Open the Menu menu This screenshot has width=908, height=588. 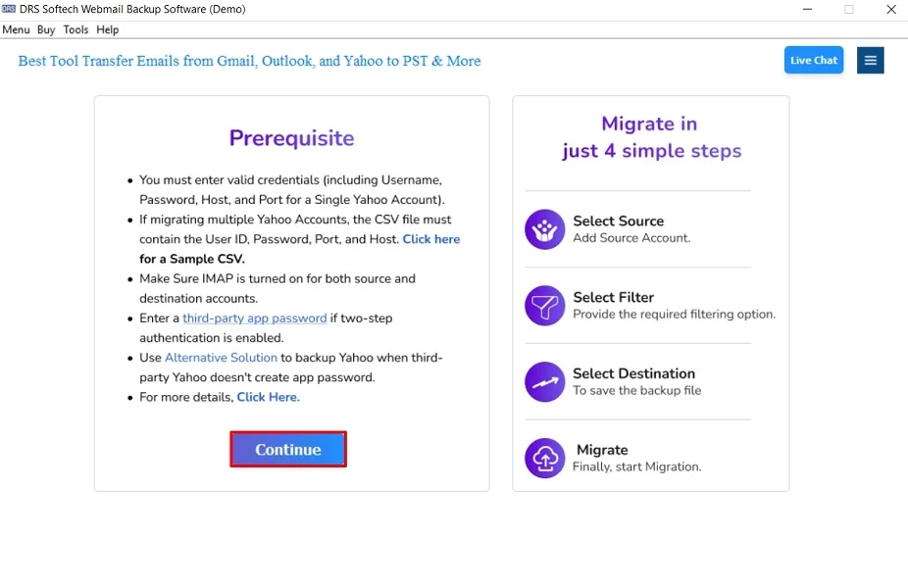[16, 29]
